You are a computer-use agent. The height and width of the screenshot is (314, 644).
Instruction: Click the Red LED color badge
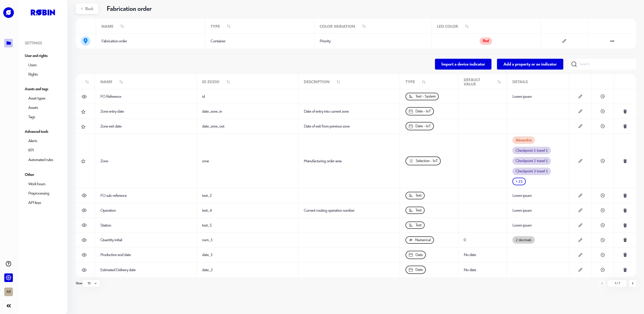pyautogui.click(x=486, y=41)
